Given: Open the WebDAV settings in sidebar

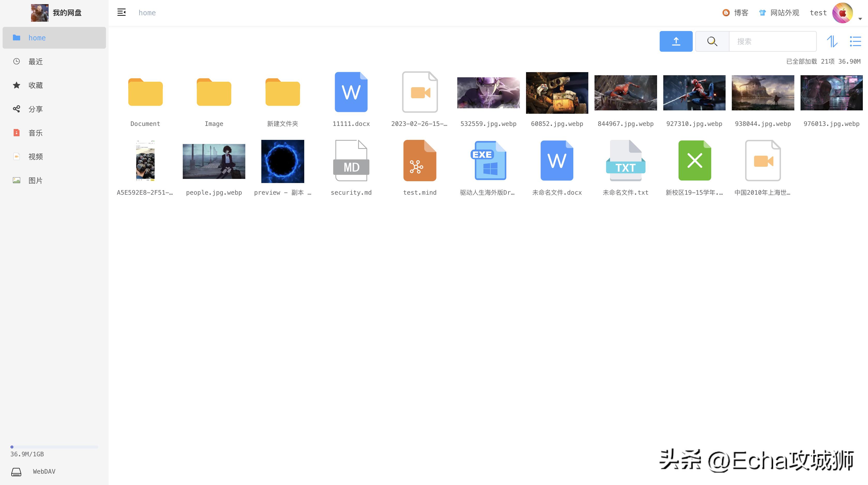Looking at the screenshot, I should [x=44, y=471].
